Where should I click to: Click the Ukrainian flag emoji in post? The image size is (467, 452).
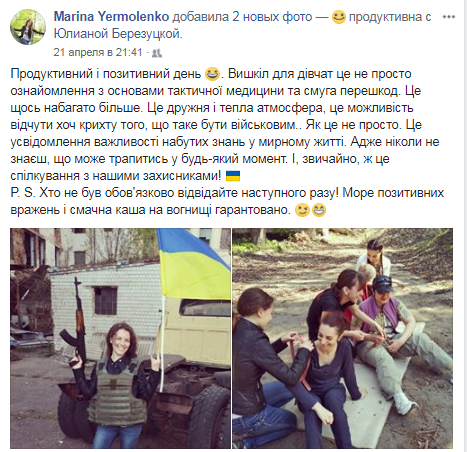tap(233, 176)
